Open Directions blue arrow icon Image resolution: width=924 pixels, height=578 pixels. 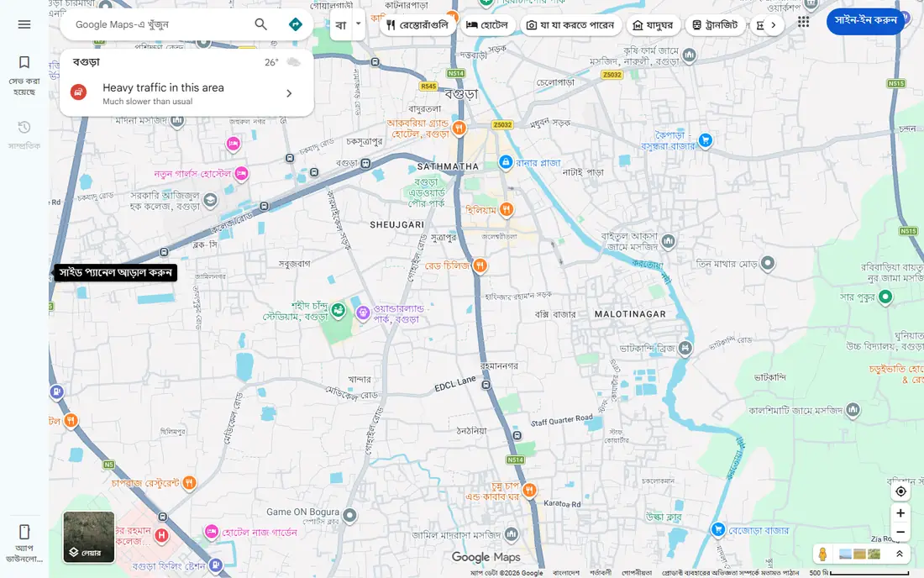(x=295, y=24)
